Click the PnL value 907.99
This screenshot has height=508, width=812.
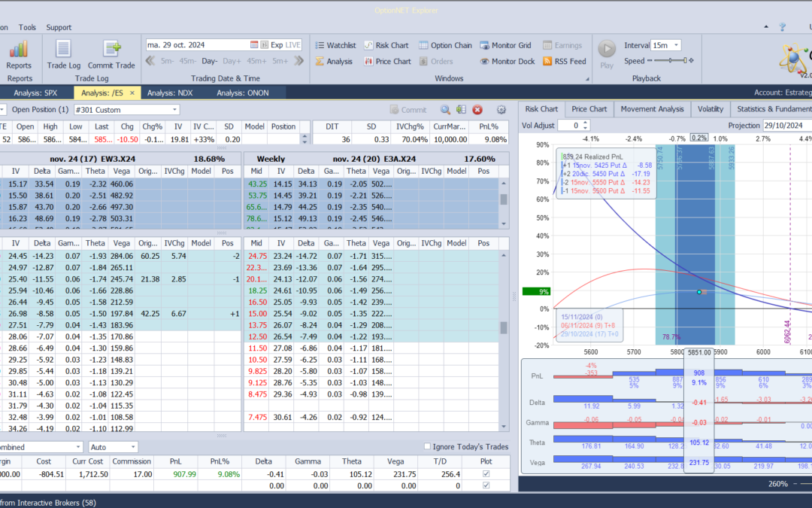tap(184, 474)
